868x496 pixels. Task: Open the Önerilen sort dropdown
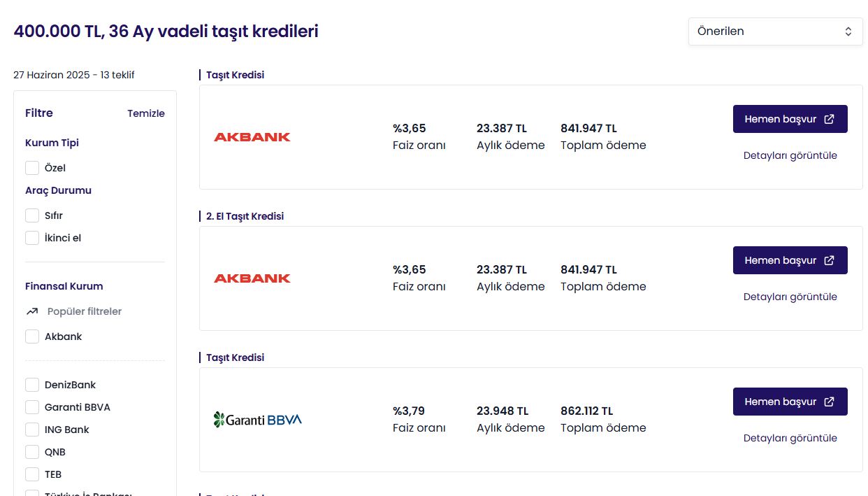pos(776,31)
